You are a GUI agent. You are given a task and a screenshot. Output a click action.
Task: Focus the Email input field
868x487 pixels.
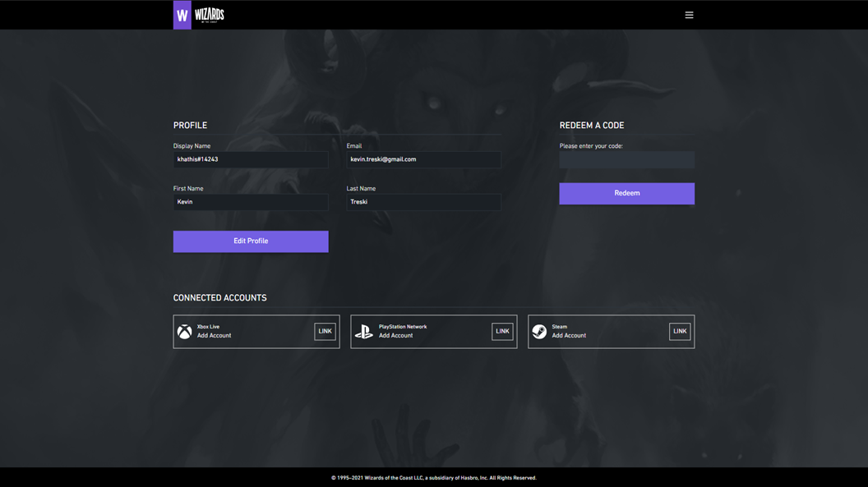pos(423,159)
